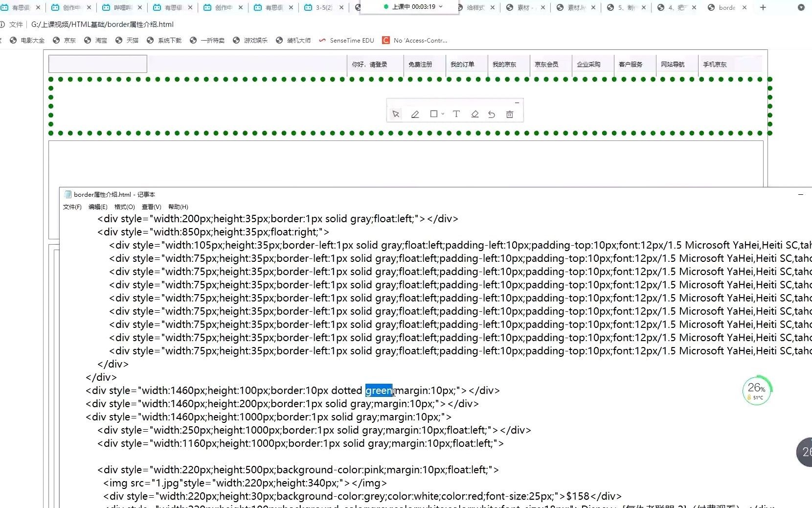Click 免费注册 in page header
812x508 pixels.
click(x=420, y=65)
